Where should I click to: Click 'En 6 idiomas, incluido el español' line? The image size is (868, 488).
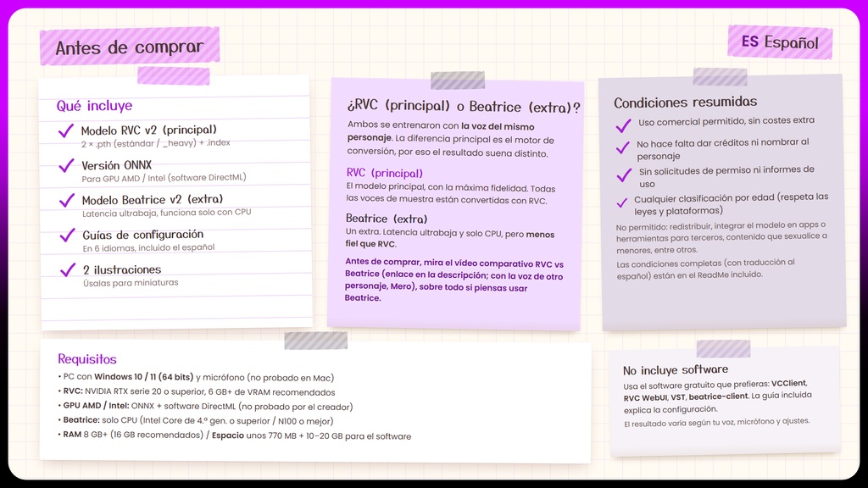(x=148, y=247)
